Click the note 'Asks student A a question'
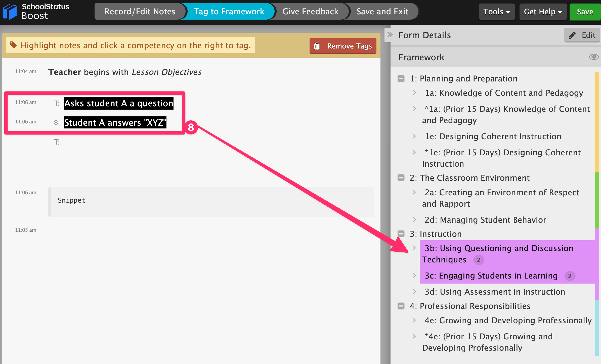The height and width of the screenshot is (364, 601). (119, 103)
